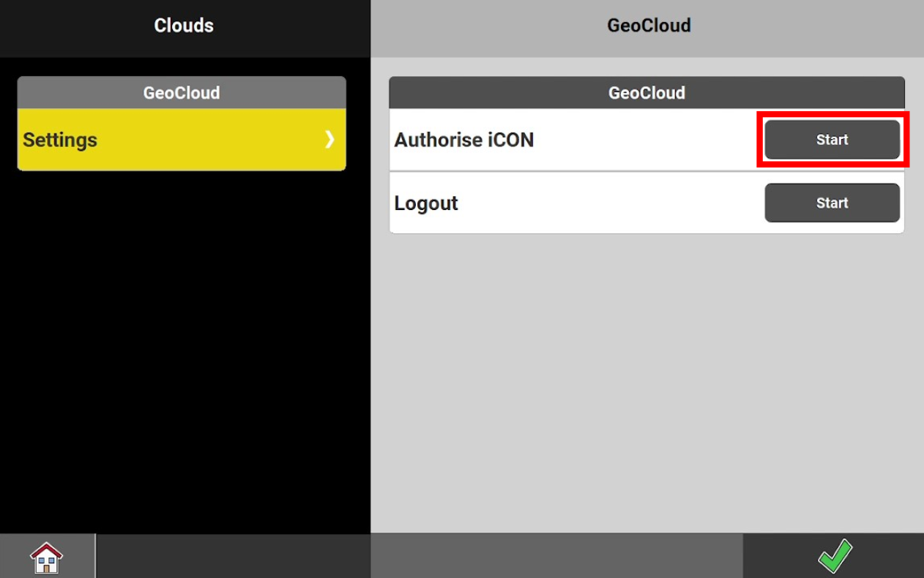Confirm with the green checkmark button
Image resolution: width=924 pixels, height=578 pixels.
pos(834,556)
